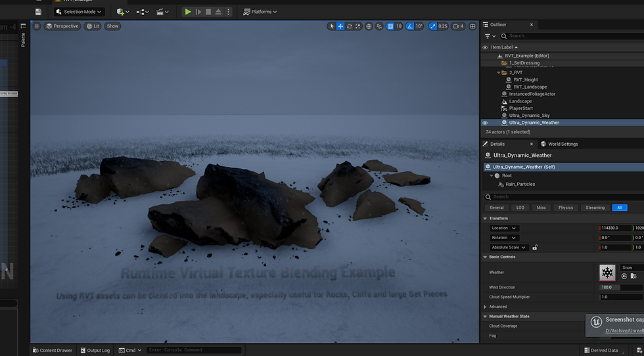Open play mode options three-dot menu

coord(229,12)
